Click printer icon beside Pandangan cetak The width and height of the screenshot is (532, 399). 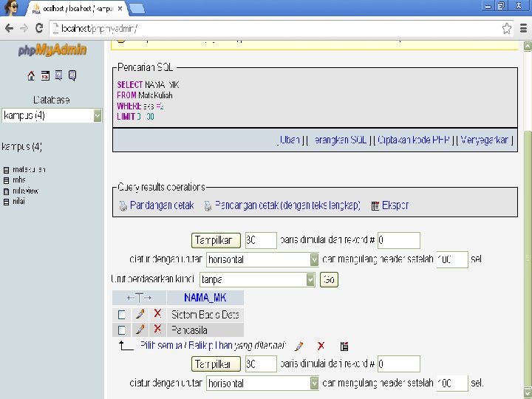coord(123,206)
